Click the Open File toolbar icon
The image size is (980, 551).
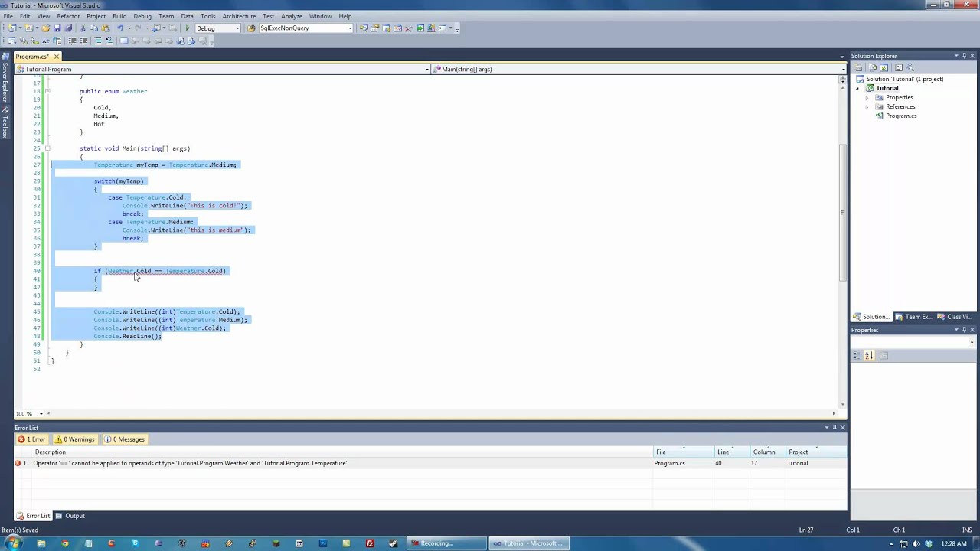point(45,28)
